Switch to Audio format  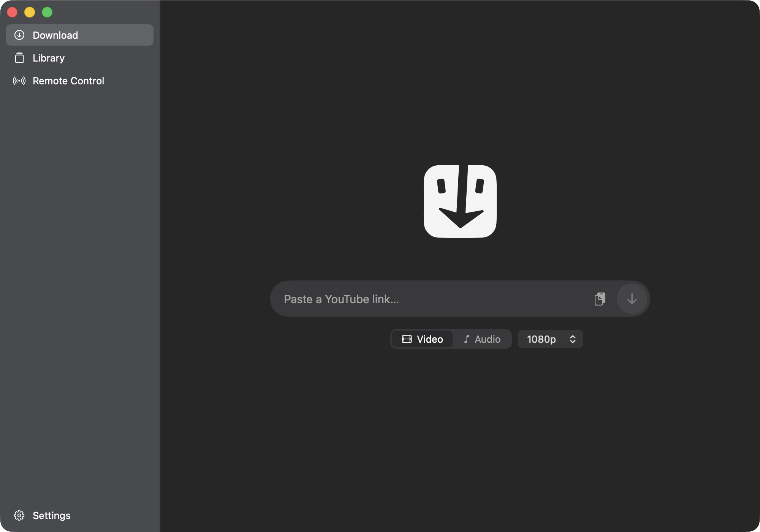coord(482,339)
